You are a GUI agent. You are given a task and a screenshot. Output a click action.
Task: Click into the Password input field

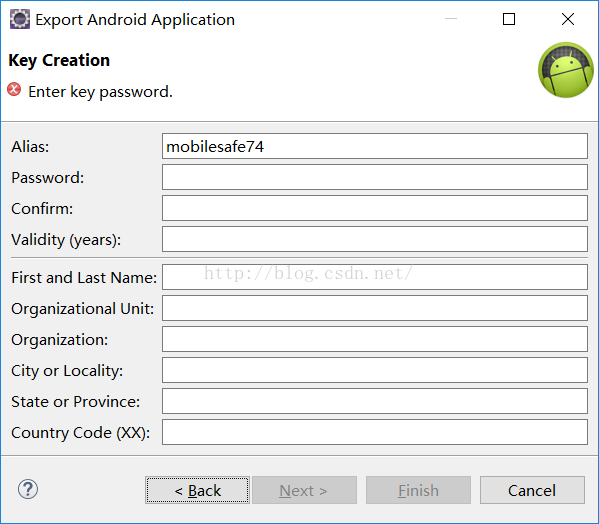point(375,177)
